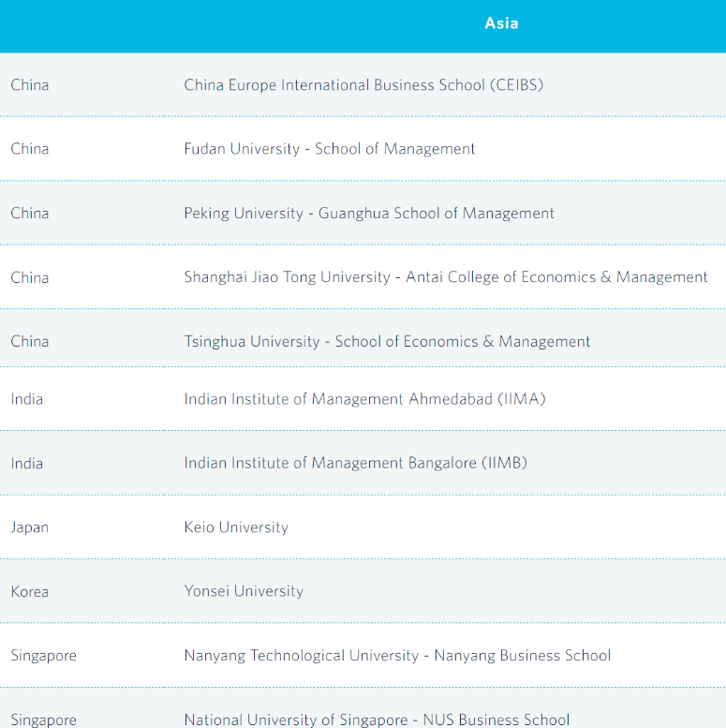Screen dimensions: 726x728
Task: Select the China cell beside Fudan University
Action: (30, 149)
